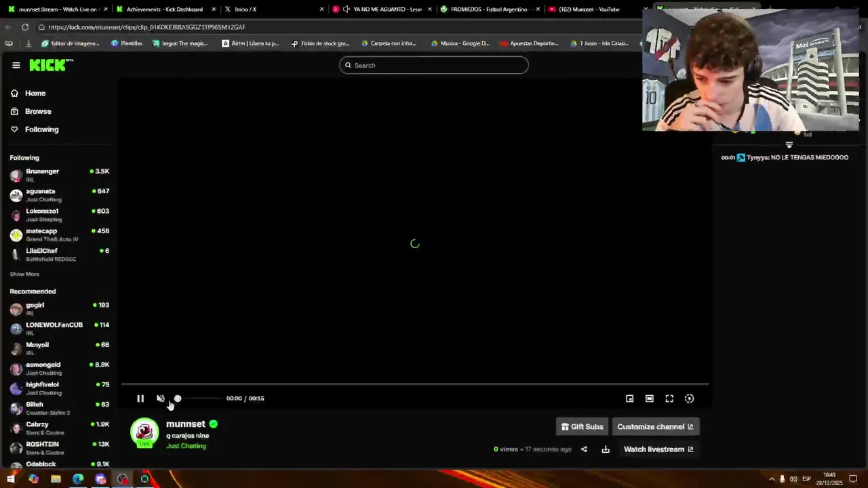Toggle theater mode on player

pyautogui.click(x=650, y=399)
